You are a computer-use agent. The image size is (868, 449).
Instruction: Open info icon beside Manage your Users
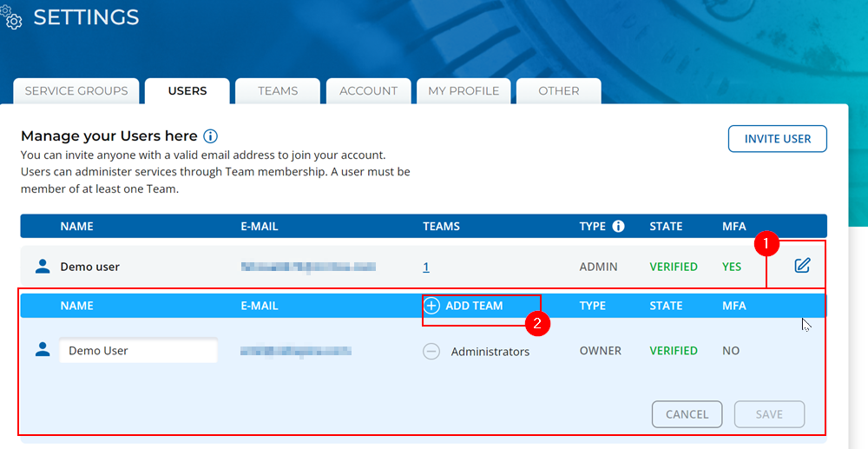coord(210,136)
